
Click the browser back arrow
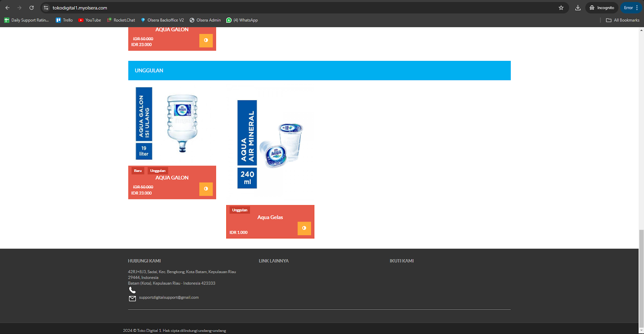[7, 8]
